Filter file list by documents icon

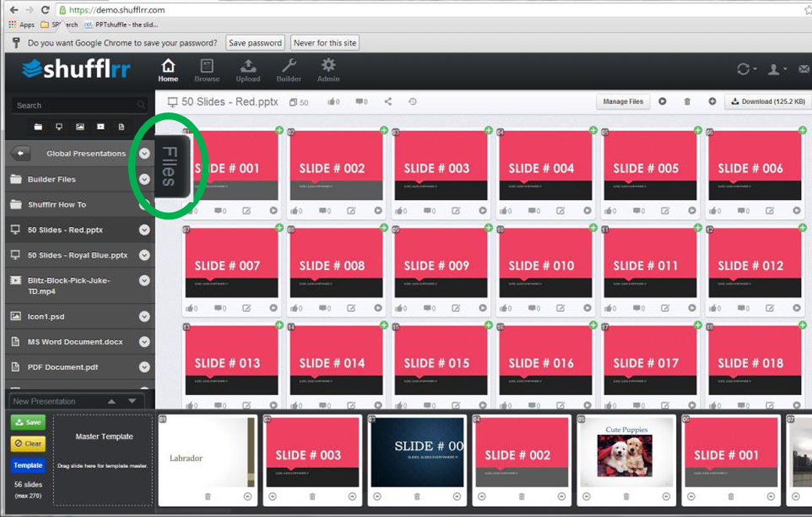pos(121,127)
